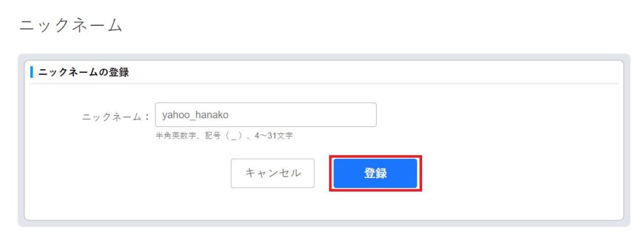Screen dimensions: 644x232
Task: Click the yahoo_hanako placeholder text
Action: 195,115
